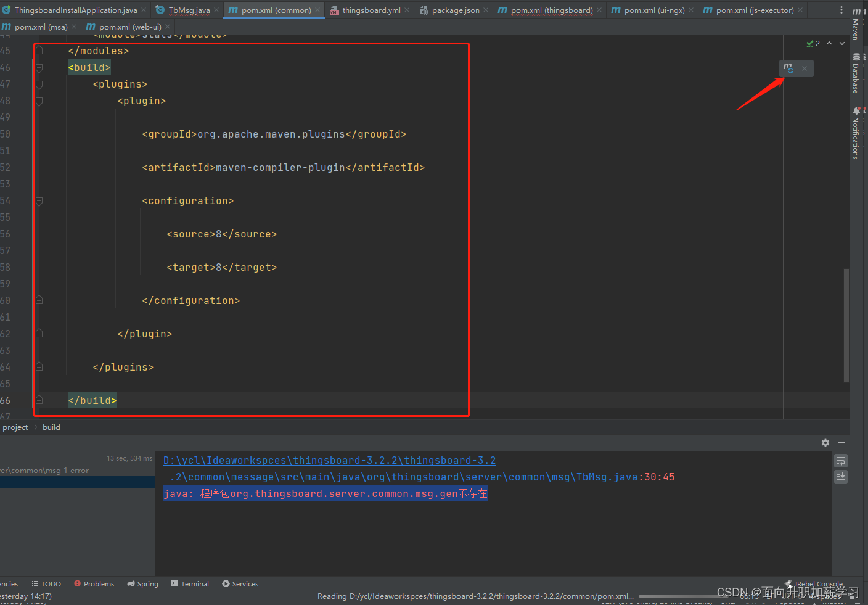Viewport: 868px width, 605px height.
Task: Toggle soft-wrap in the build output console
Action: [841, 461]
